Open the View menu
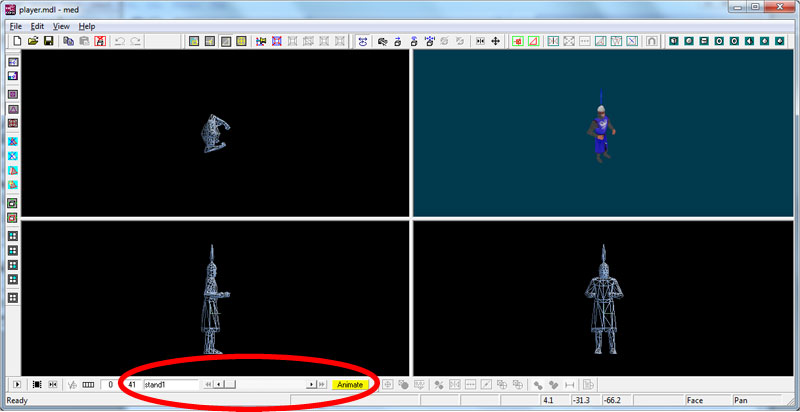This screenshot has height=412, width=800. (61, 26)
